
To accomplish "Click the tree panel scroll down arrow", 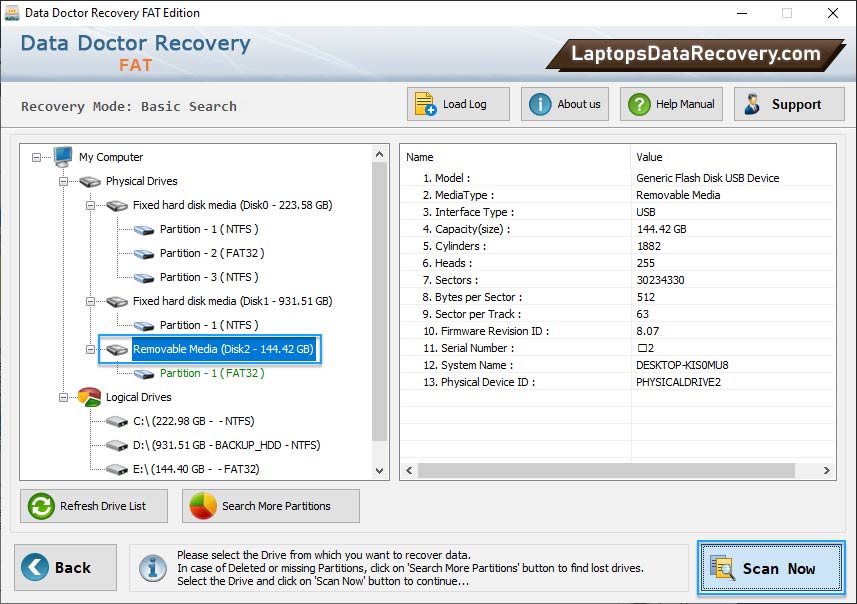I will [380, 471].
